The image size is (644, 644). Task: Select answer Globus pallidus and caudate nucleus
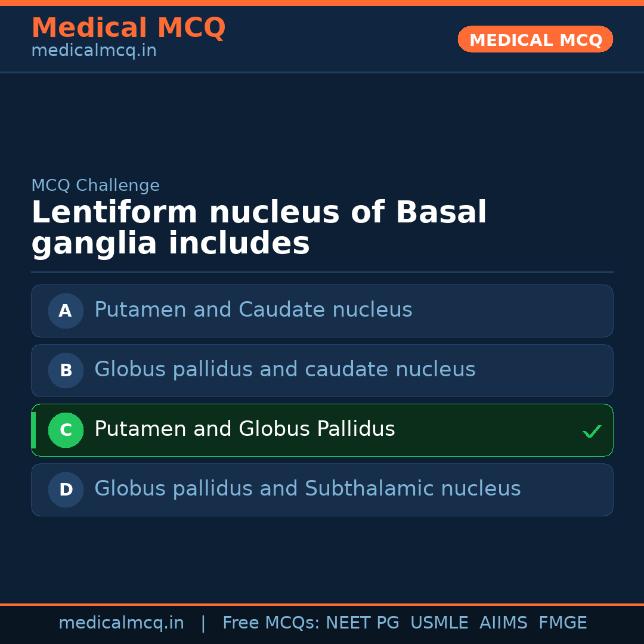point(284,370)
